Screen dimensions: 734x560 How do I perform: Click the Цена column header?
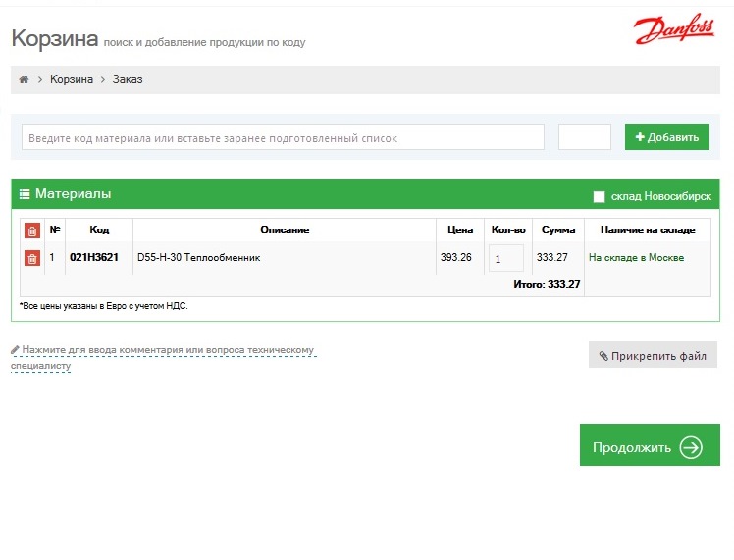pos(460,229)
